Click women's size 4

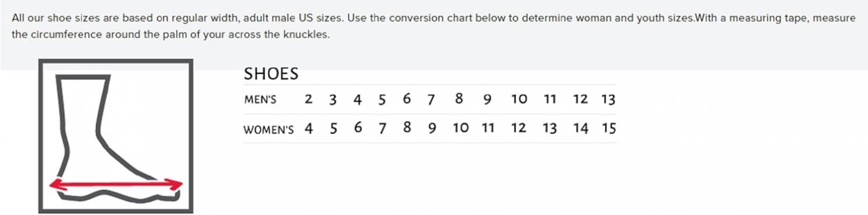[309, 129]
